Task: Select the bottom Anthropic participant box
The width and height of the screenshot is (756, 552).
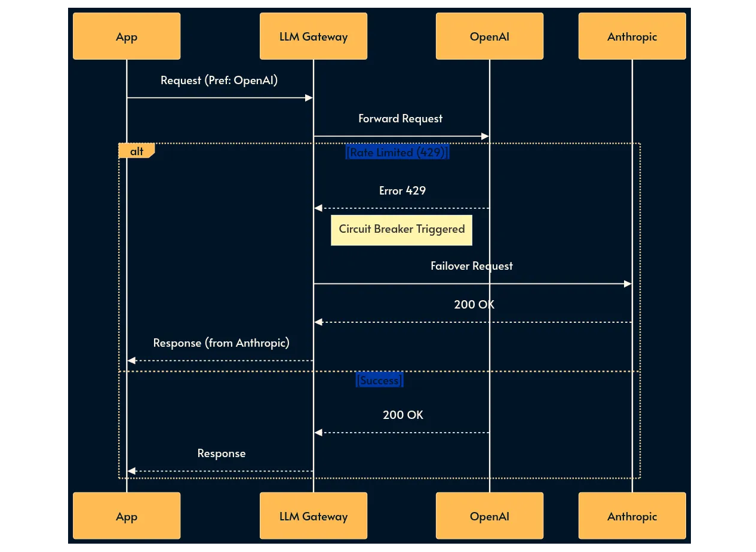Action: click(632, 516)
